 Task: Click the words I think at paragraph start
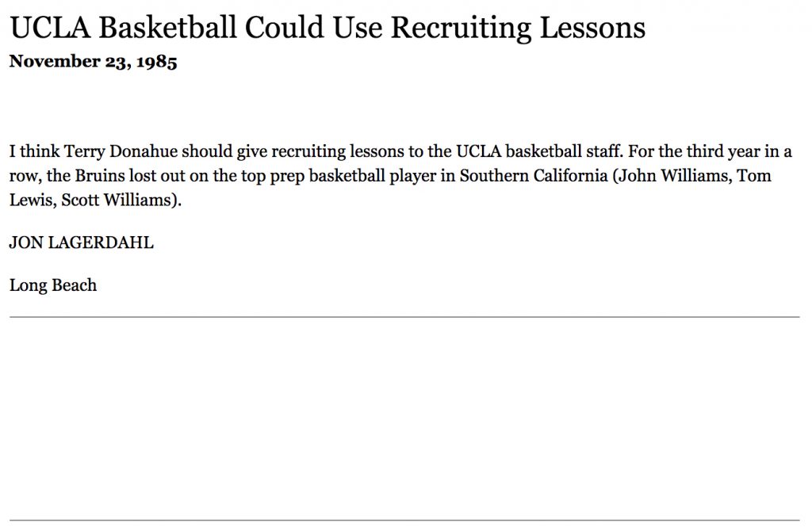pyautogui.click(x=34, y=151)
